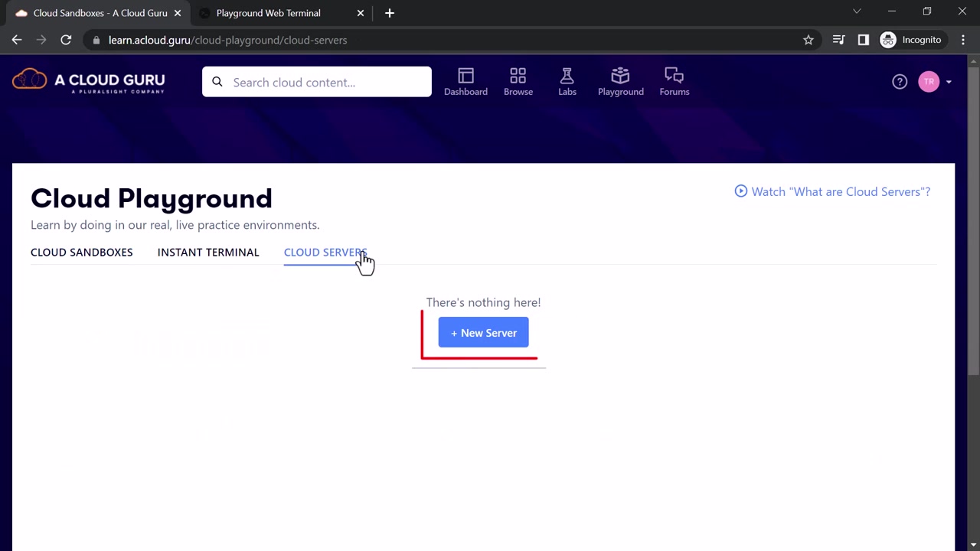Reload the page
Screen dimensions: 980x551
tap(66, 40)
